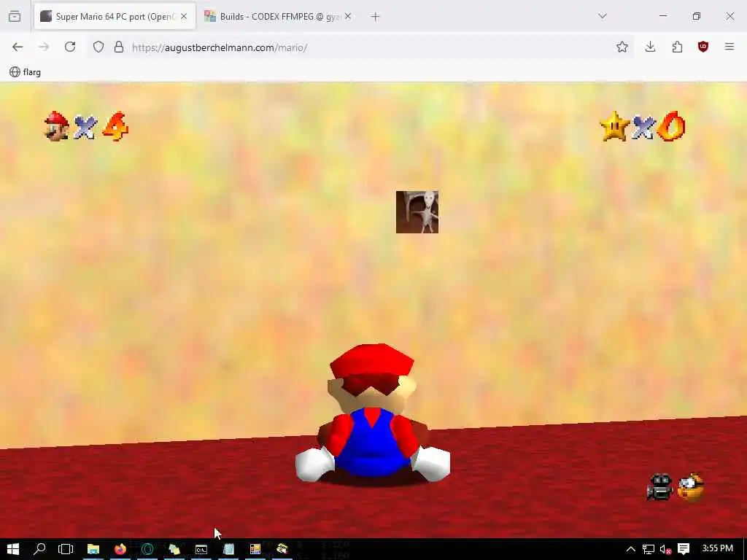
Task: Restore down the Firefox window
Action: coord(697,16)
